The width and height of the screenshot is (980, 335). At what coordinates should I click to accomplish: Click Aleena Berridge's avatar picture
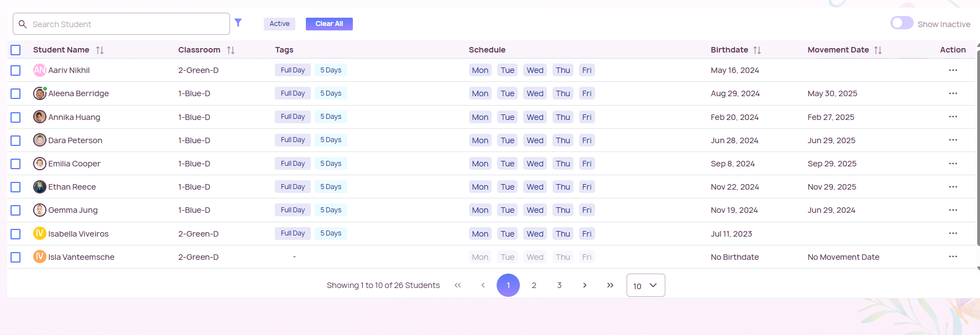(39, 93)
